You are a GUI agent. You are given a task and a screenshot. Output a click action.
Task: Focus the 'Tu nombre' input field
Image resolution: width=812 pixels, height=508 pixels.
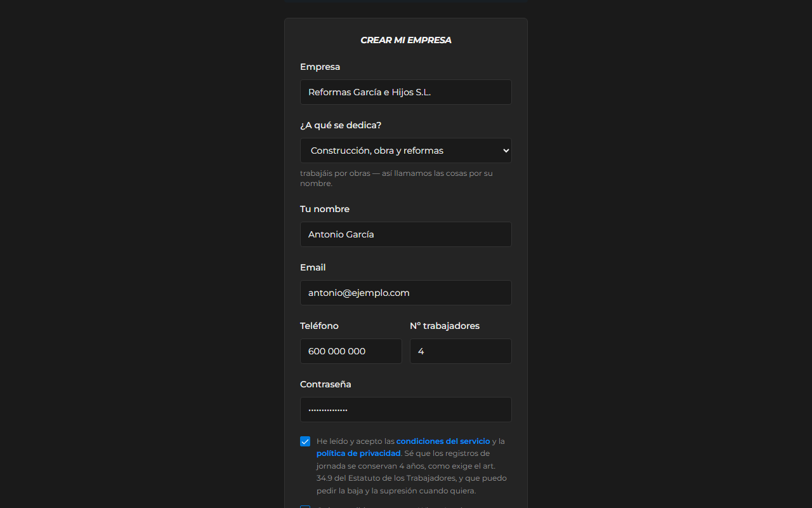coord(406,234)
